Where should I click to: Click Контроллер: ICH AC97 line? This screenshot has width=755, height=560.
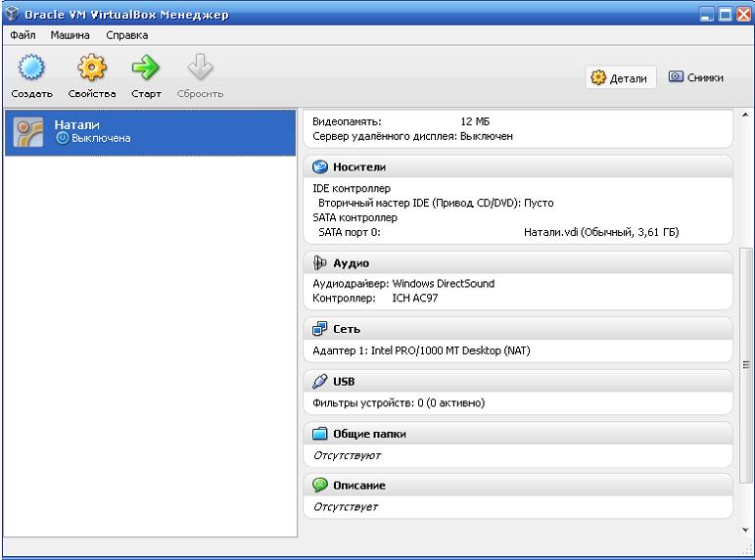click(375, 298)
